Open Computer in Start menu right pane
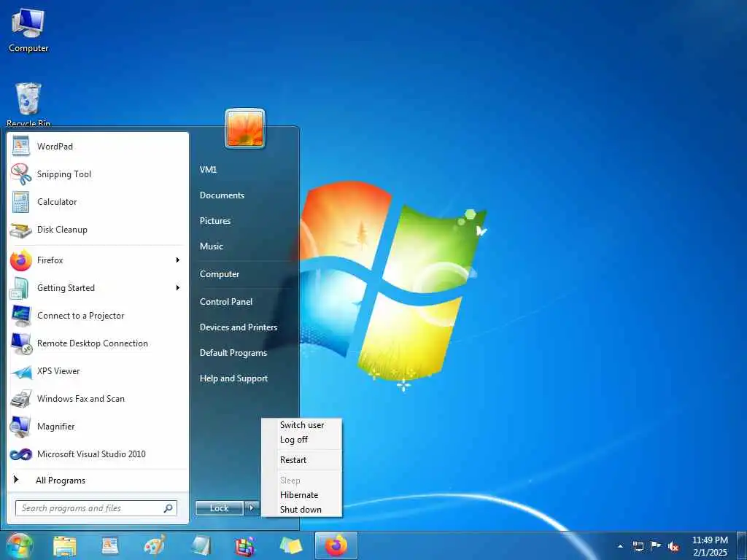This screenshot has height=560, width=747. coord(219,274)
